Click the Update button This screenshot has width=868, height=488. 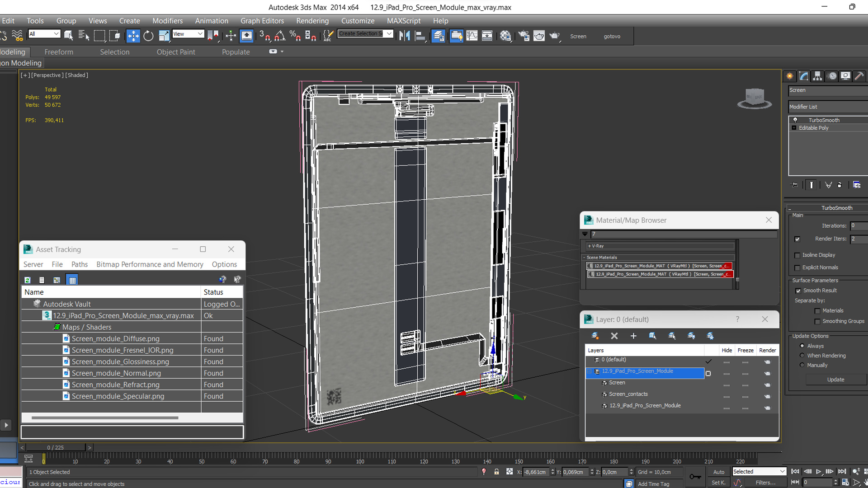tap(835, 380)
